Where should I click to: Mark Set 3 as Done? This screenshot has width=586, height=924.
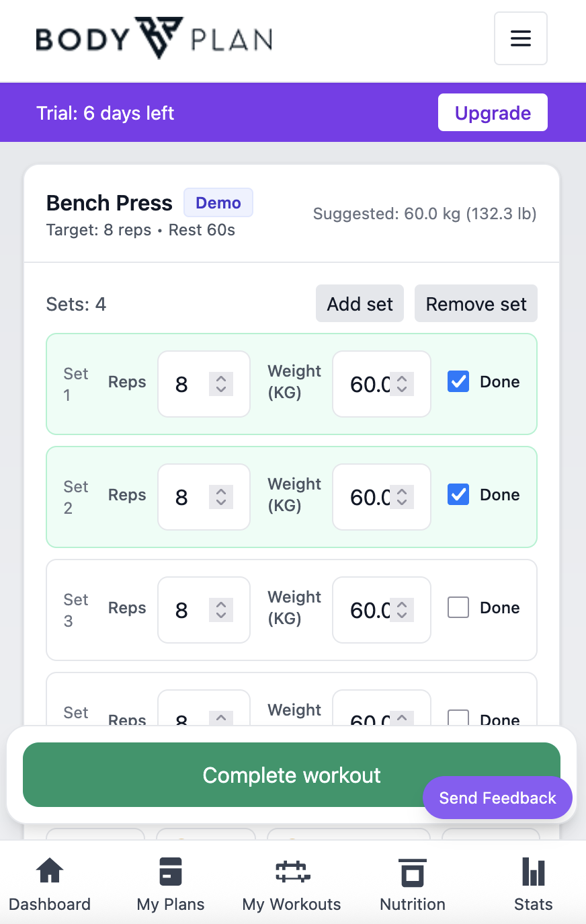click(458, 608)
